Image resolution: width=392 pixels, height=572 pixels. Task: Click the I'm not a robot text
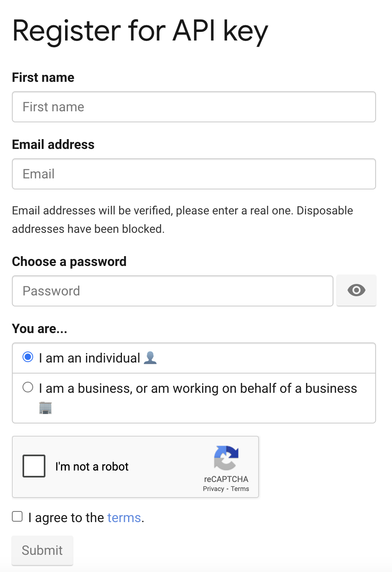[92, 466]
